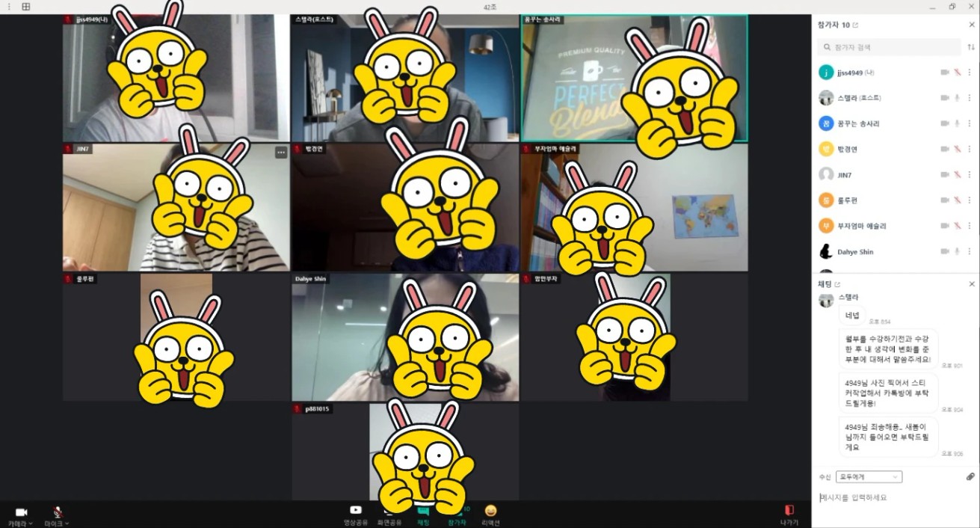Click the sort participants icon

(971, 47)
